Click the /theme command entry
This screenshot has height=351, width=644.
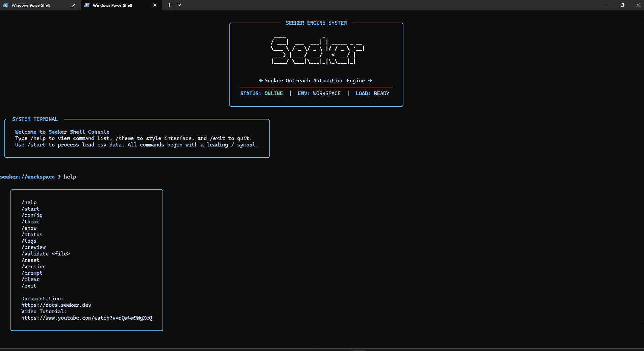coord(30,222)
